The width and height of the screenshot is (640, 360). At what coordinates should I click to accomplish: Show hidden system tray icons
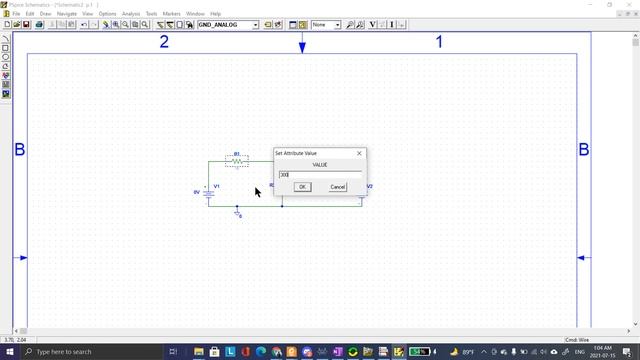(484, 351)
